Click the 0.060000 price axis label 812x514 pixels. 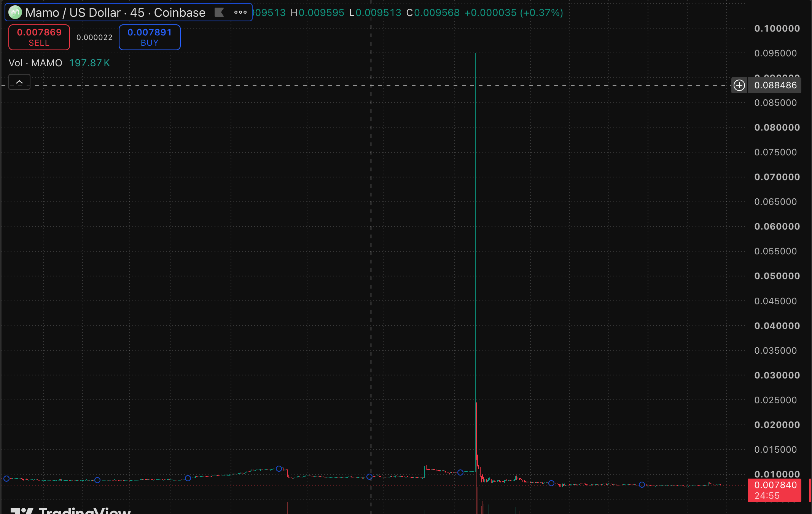(777, 227)
